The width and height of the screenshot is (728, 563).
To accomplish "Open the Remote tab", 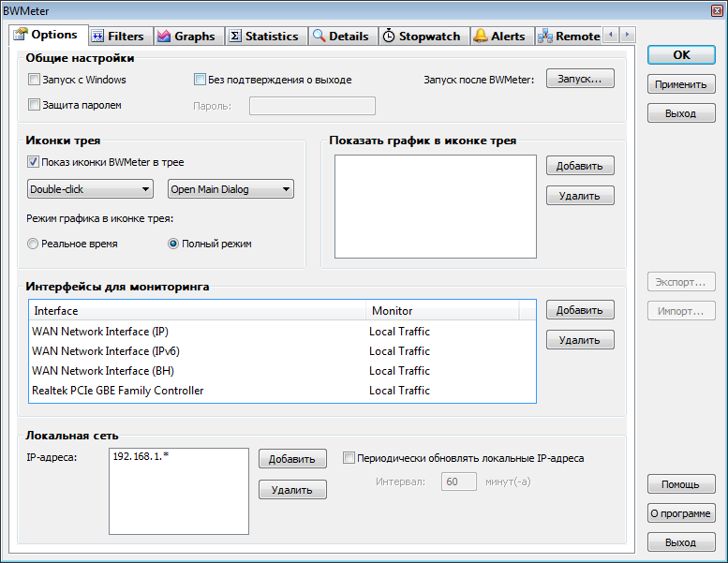I will pyautogui.click(x=571, y=37).
